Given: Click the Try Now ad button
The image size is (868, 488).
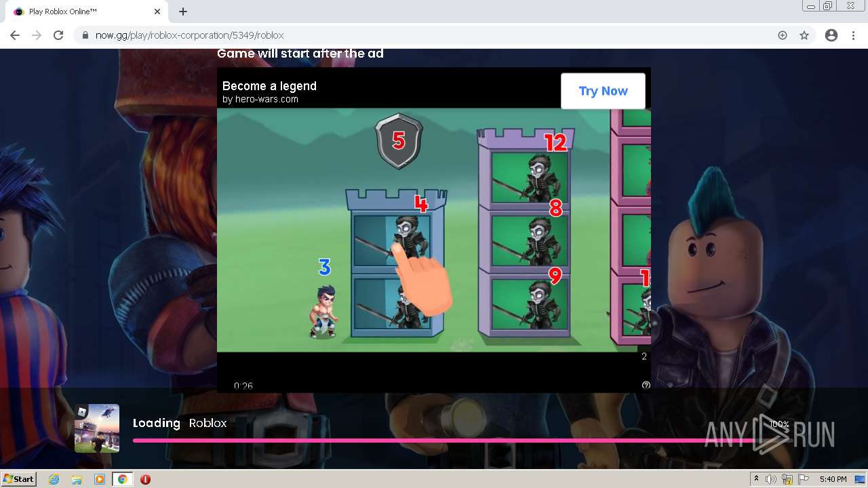Looking at the screenshot, I should tap(603, 91).
